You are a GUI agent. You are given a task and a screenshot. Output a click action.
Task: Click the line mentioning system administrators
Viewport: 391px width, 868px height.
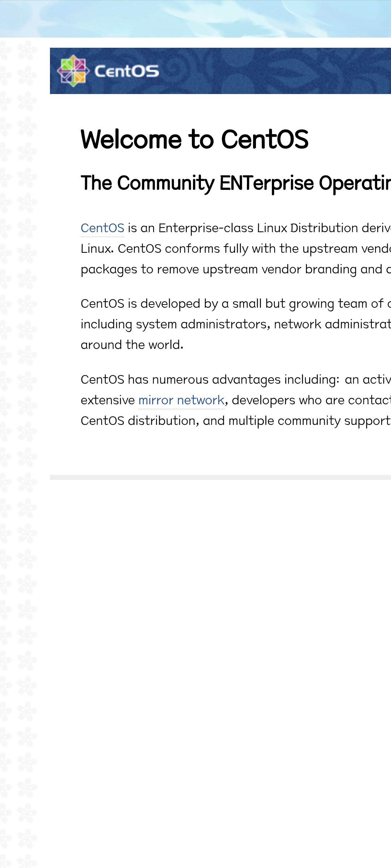click(236, 324)
